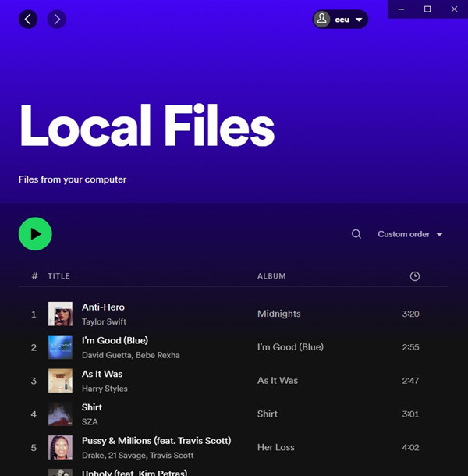Go back with the left arrow button
The image size is (468, 476).
[28, 20]
